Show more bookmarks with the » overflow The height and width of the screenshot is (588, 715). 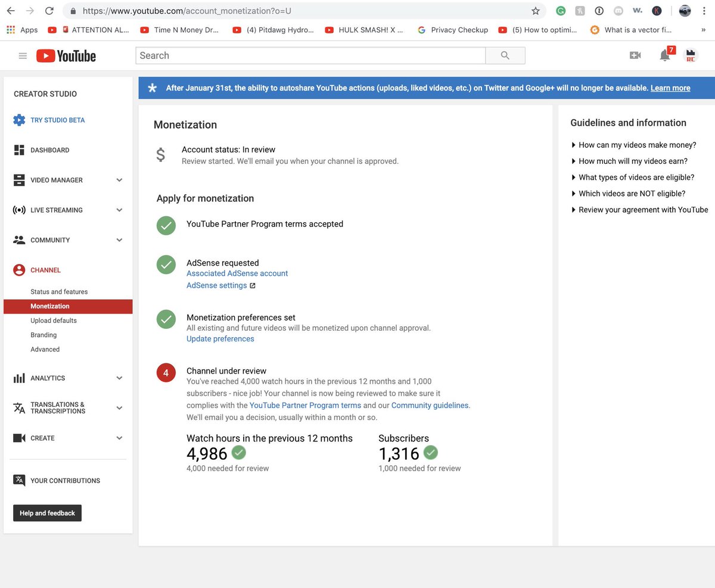704,30
